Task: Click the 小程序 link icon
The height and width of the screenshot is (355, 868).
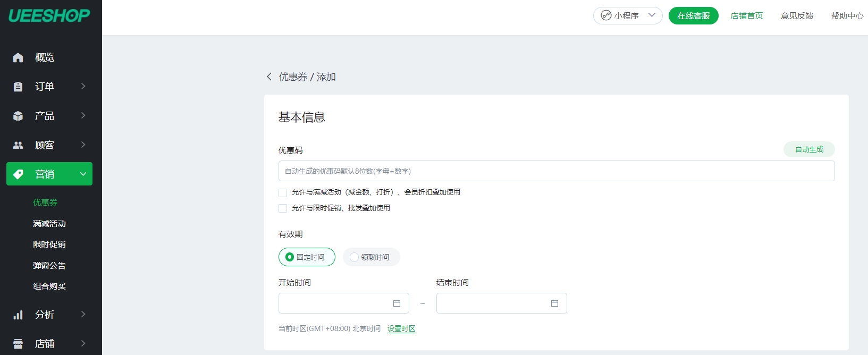Action: (606, 15)
